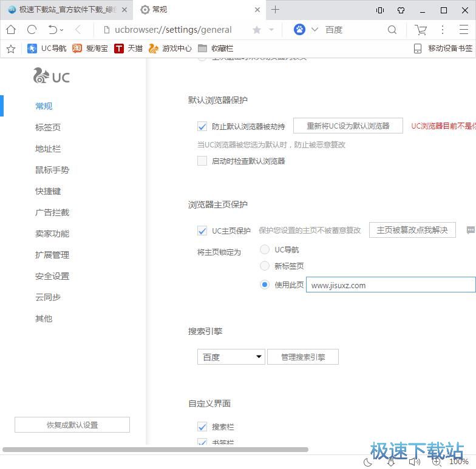476x469 pixels.
Task: Click 主页被篡改点我解决 button
Action: tap(412, 230)
